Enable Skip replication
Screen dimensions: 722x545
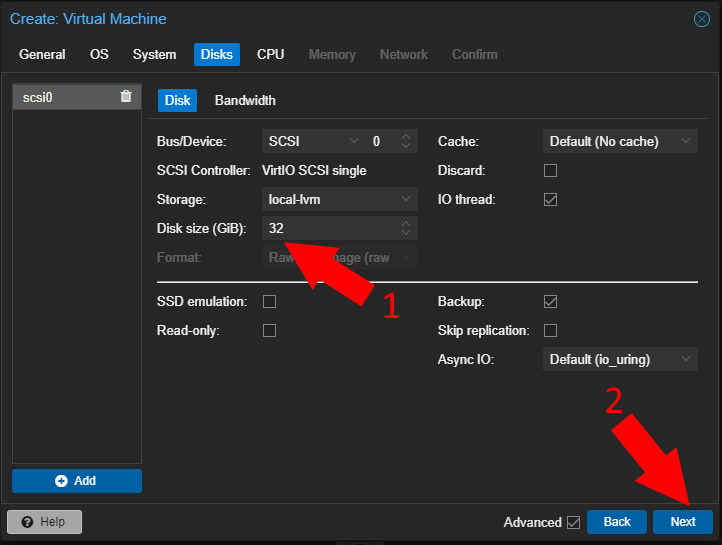point(550,330)
